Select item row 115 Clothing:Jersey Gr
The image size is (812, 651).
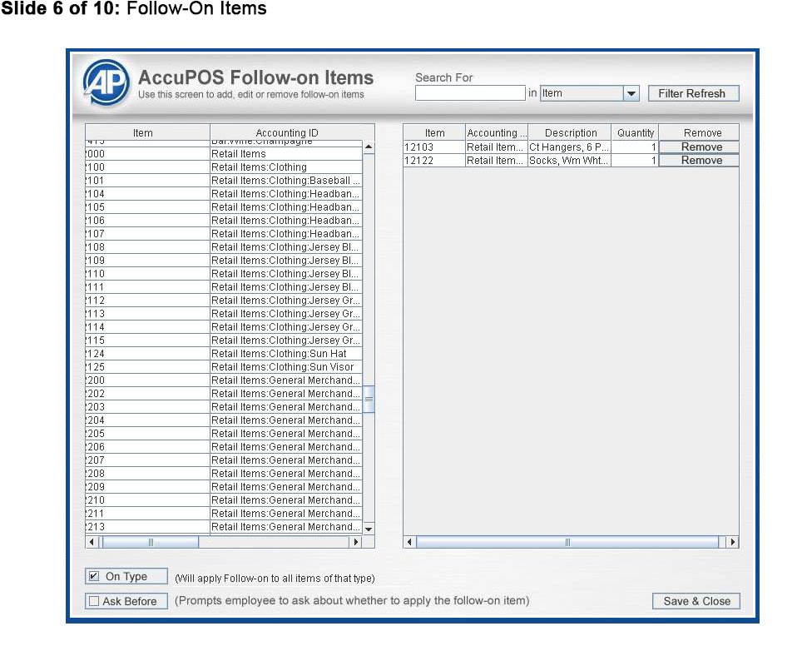click(224, 340)
